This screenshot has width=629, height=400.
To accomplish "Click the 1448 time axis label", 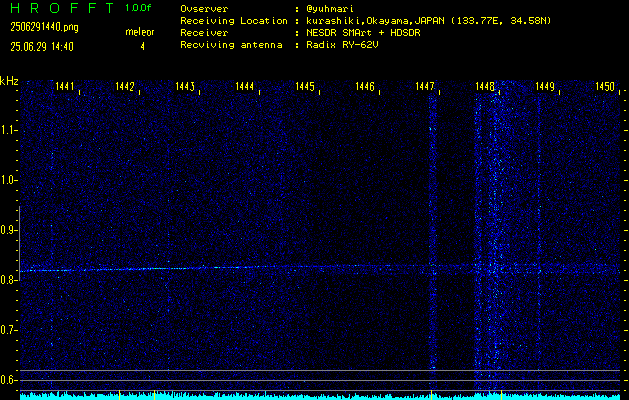I will click(485, 86).
